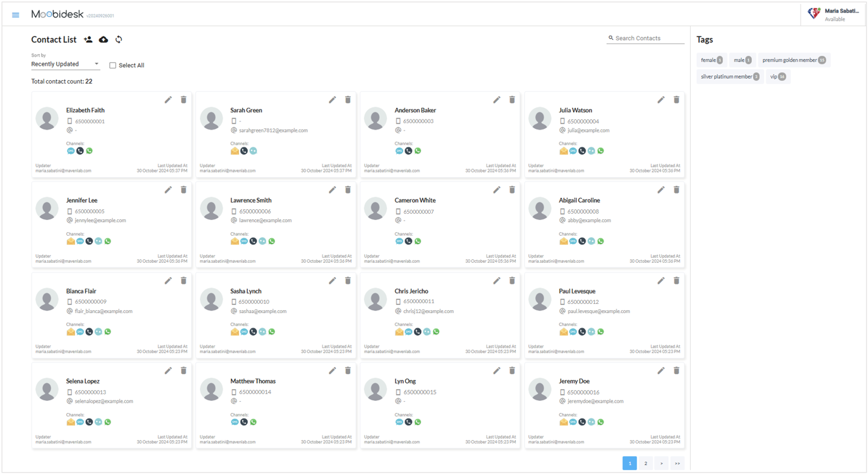The width and height of the screenshot is (868, 474).
Task: Edit Chris Jericho's contact card
Action: pos(497,281)
